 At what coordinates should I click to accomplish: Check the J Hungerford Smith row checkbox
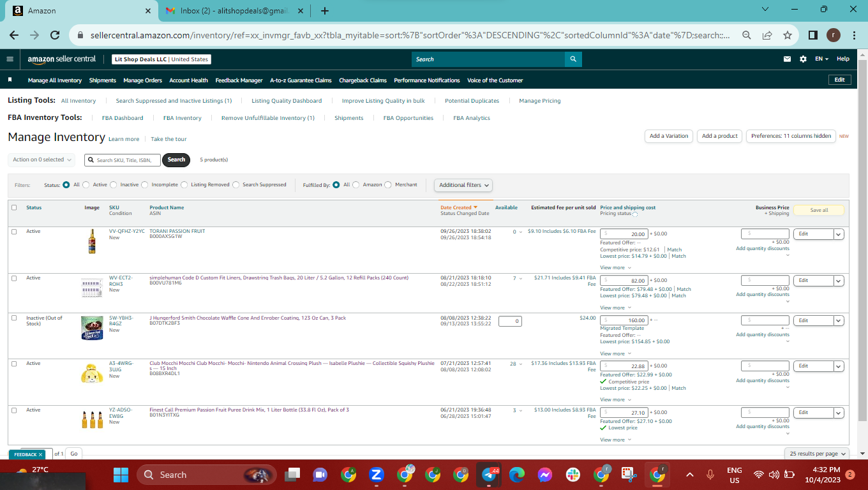tap(14, 318)
